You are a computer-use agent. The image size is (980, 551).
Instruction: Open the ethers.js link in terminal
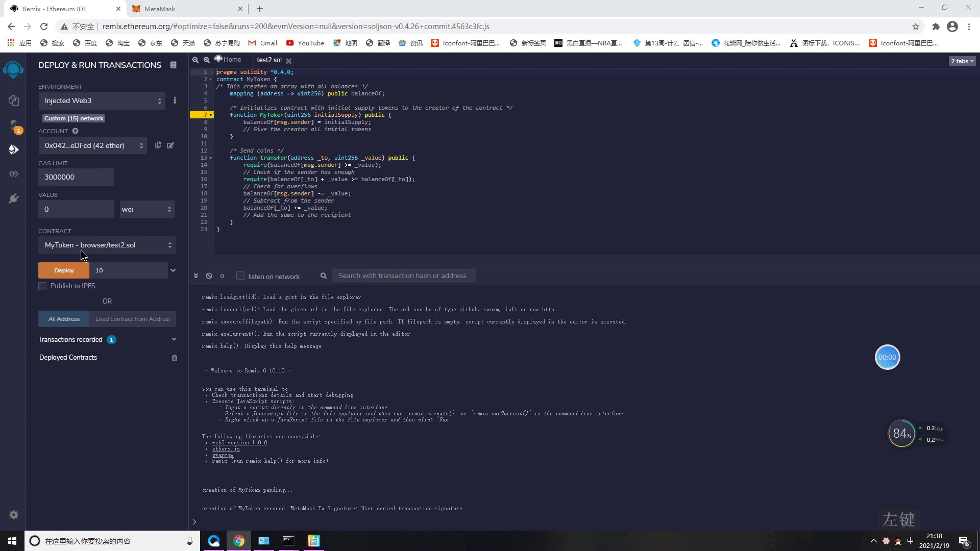(x=226, y=449)
